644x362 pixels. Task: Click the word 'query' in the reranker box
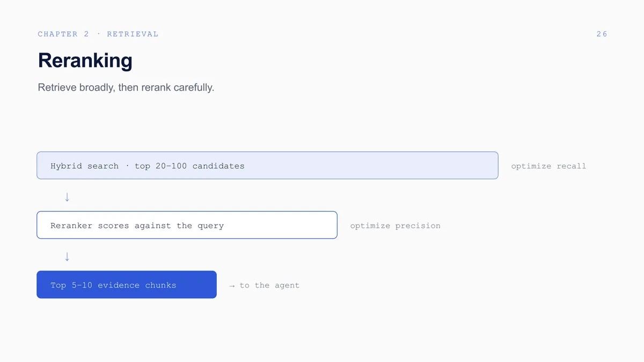point(210,226)
